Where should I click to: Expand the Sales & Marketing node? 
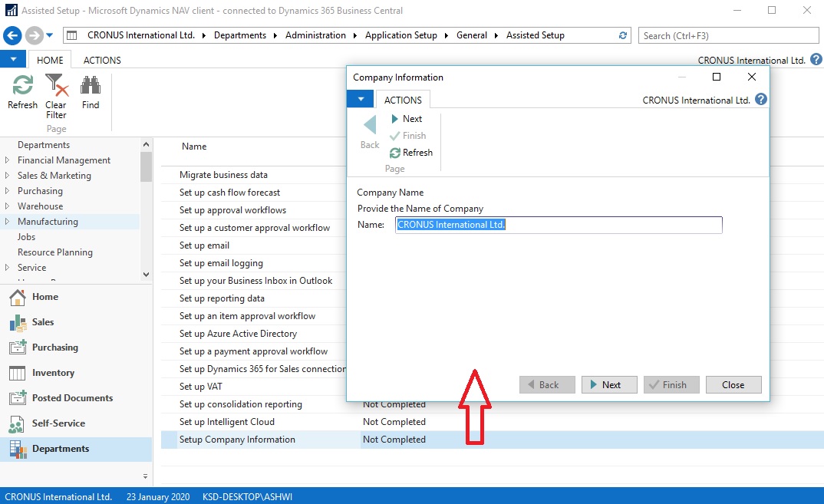(x=8, y=176)
